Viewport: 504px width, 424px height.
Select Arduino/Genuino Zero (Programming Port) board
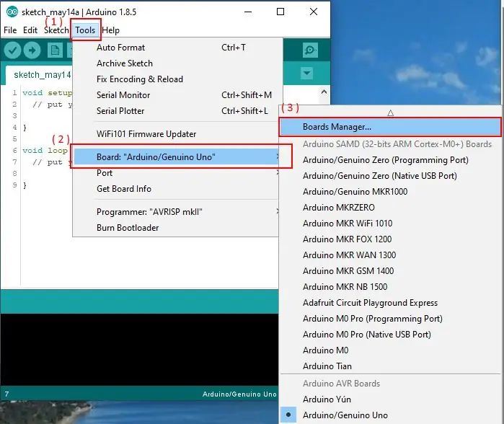[390, 160]
